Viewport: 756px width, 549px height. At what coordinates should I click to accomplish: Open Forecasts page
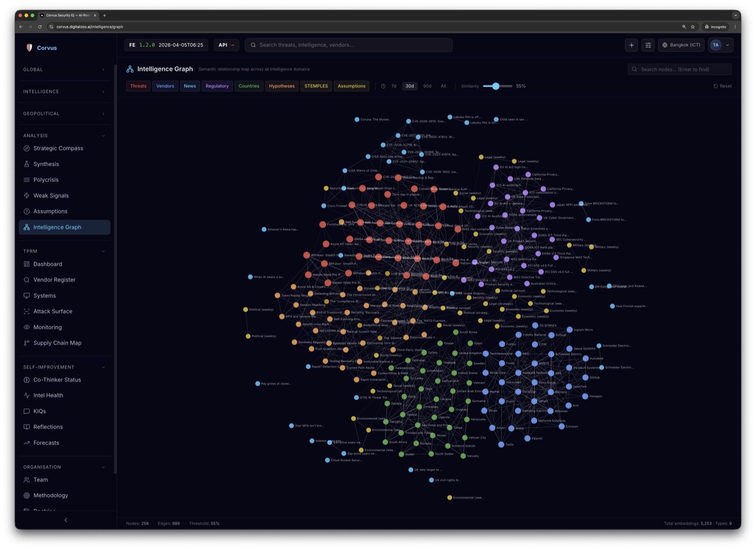pos(64,443)
